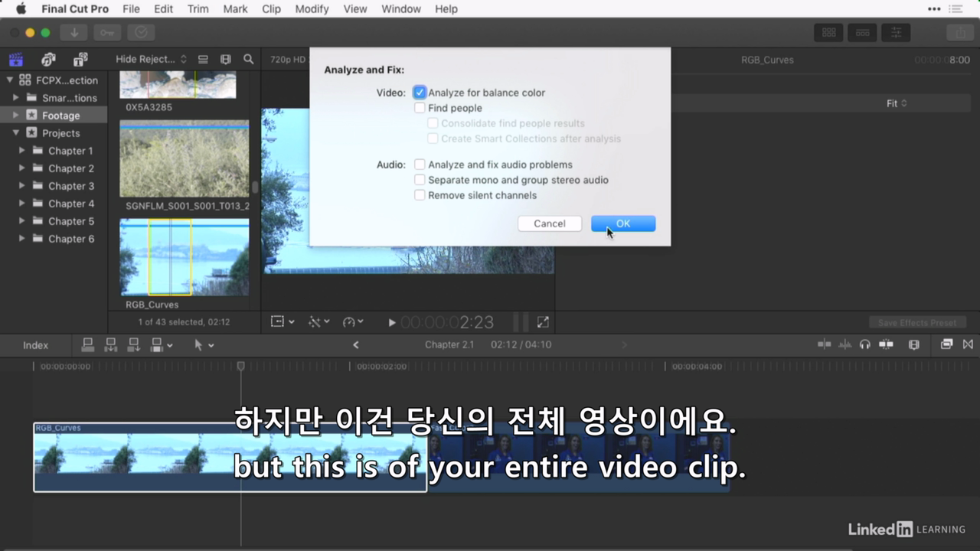The height and width of the screenshot is (551, 980).
Task: Open the overwrite edit options dropdown
Action: (162, 345)
